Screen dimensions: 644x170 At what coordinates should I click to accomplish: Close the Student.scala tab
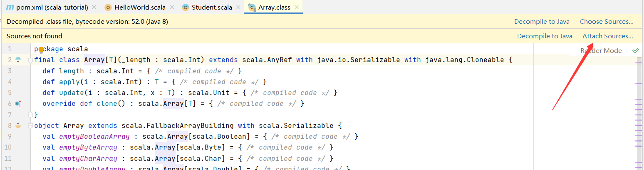coord(238,7)
